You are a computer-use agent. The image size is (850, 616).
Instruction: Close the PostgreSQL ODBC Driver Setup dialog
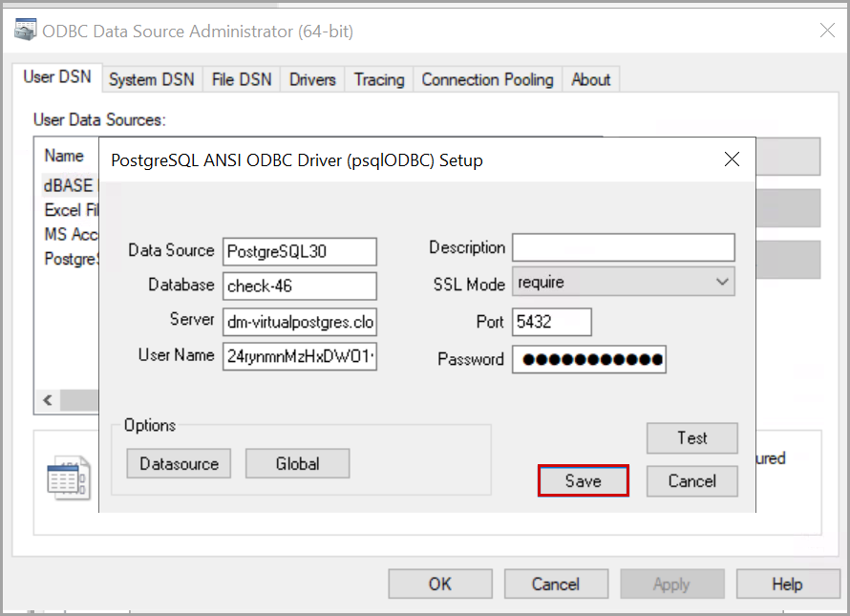tap(732, 159)
